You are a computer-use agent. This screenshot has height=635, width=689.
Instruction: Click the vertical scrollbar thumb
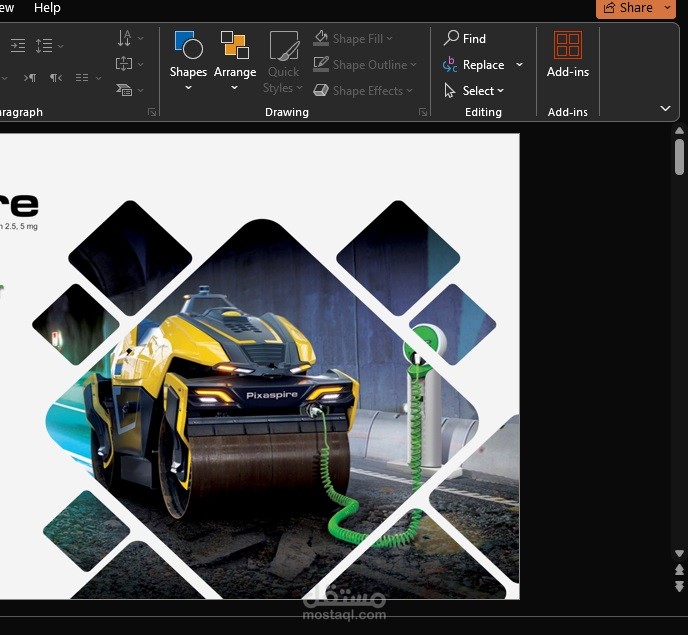(679, 157)
